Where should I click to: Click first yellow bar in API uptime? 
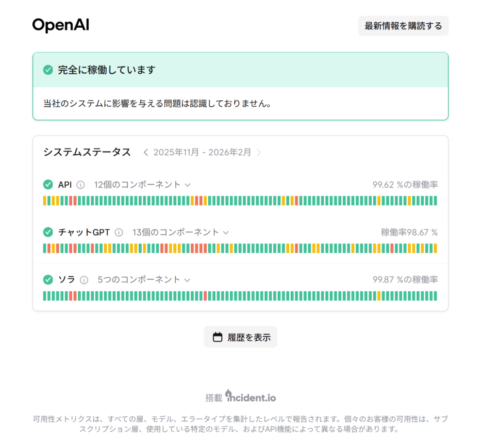coord(45,201)
